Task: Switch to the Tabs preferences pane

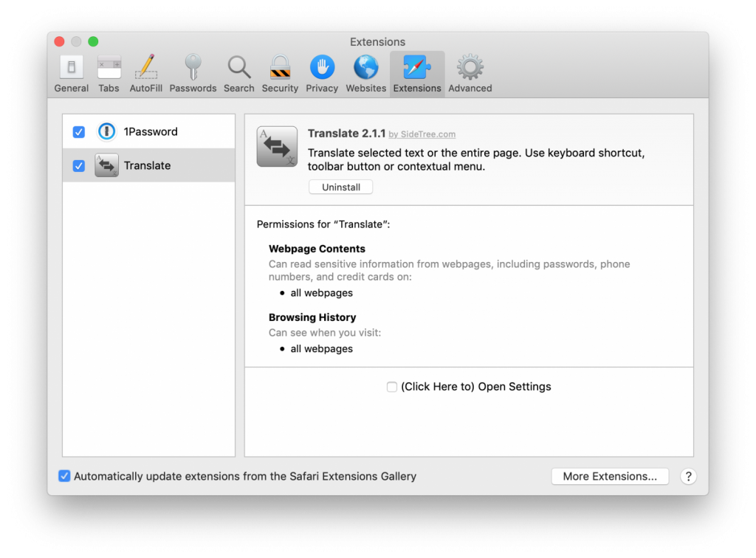Action: pyautogui.click(x=109, y=74)
